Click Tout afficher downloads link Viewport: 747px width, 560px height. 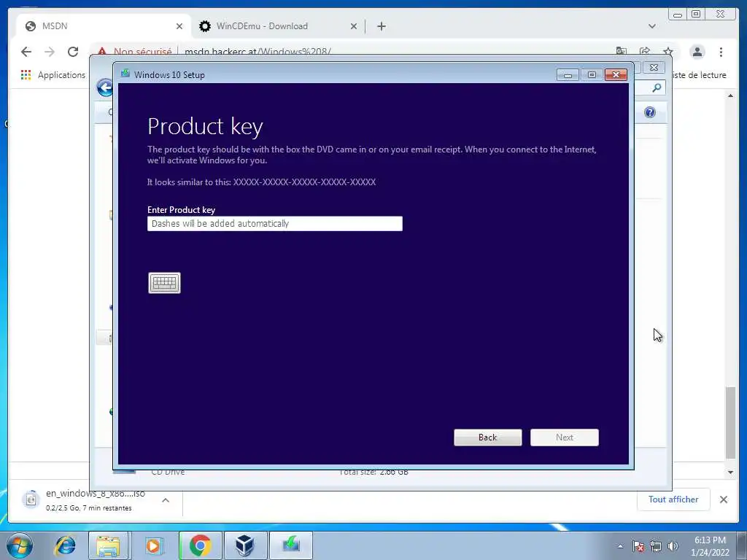(673, 499)
